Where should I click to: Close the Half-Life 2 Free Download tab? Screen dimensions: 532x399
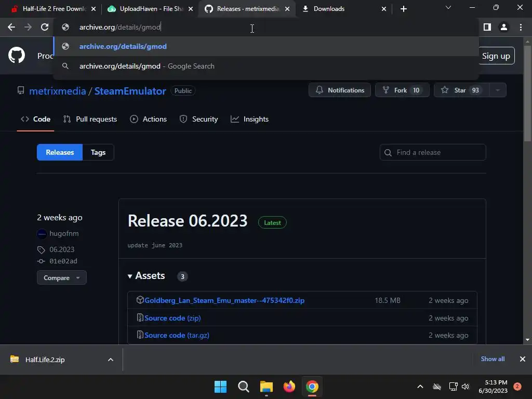click(94, 9)
